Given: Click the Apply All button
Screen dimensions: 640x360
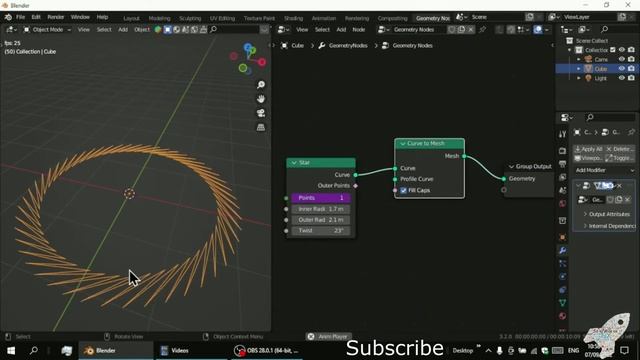Looking at the screenshot, I should point(588,149).
